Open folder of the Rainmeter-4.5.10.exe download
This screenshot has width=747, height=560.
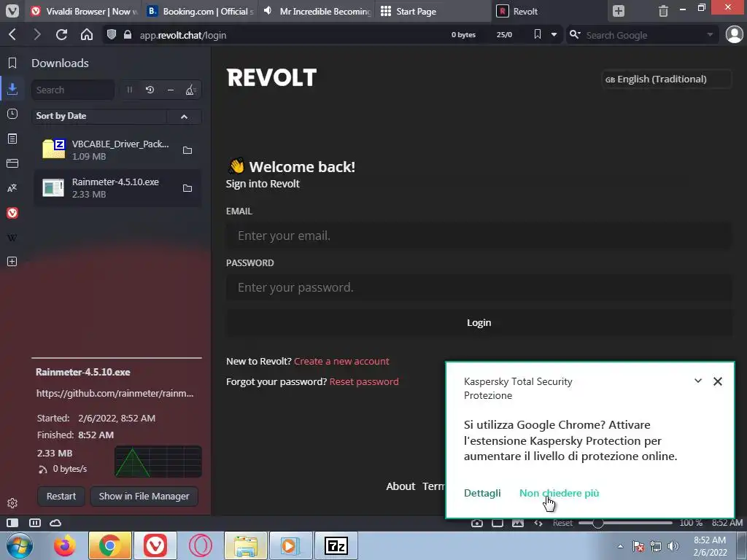(187, 189)
